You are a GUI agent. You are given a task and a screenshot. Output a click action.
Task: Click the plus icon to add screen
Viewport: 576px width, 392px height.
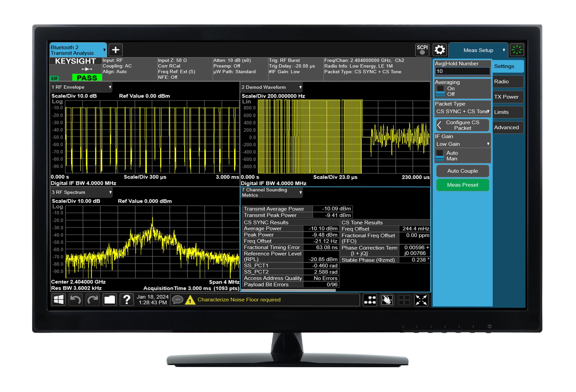coord(115,50)
